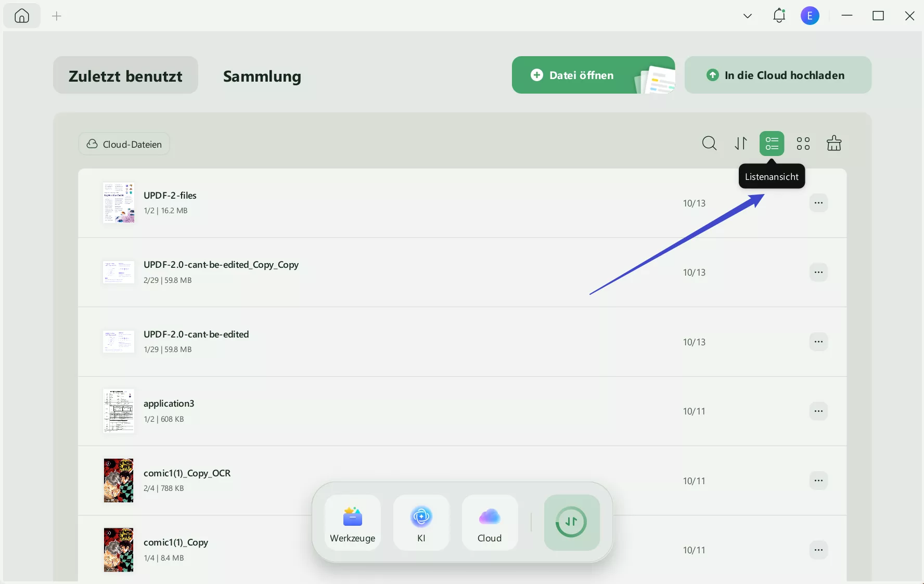Viewport: 924px width, 584px height.
Task: Switch to grid view toggle
Action: coord(803,143)
